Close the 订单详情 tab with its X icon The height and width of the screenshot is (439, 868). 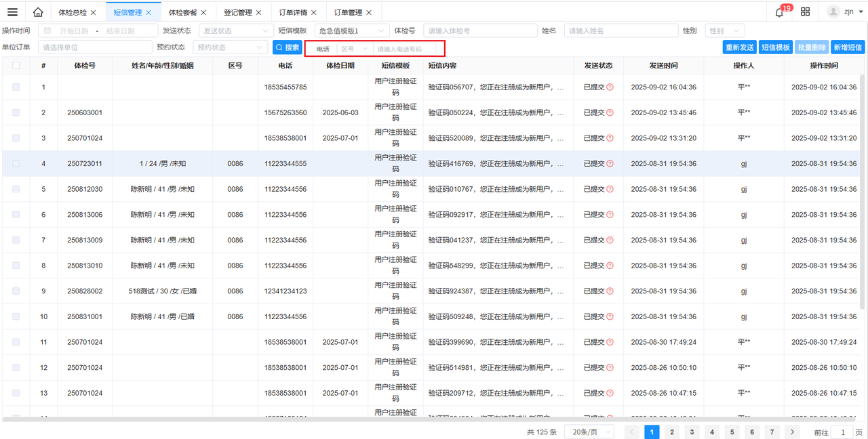tap(314, 13)
